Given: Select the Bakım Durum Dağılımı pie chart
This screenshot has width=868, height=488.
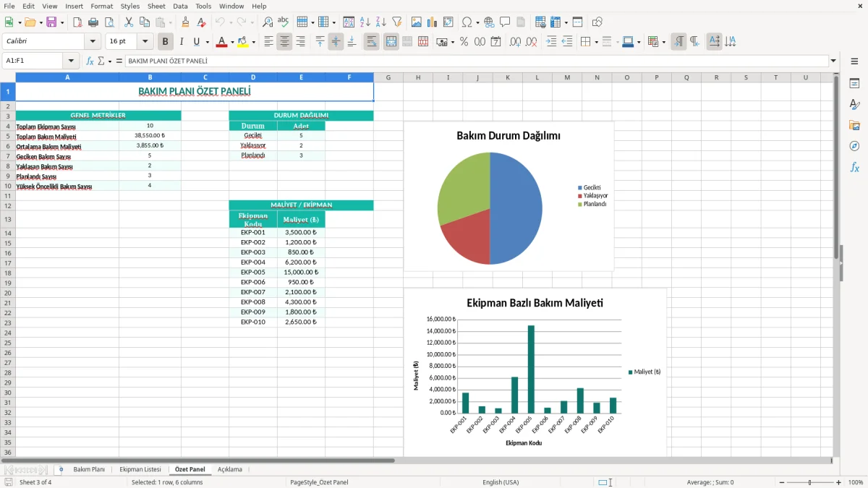Looking at the screenshot, I should tap(509, 196).
